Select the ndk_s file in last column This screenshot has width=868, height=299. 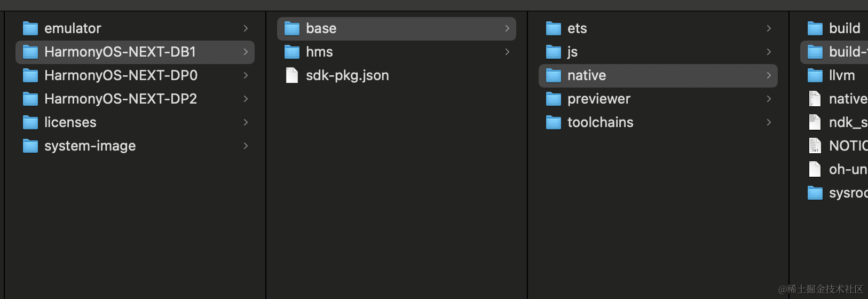pos(847,122)
